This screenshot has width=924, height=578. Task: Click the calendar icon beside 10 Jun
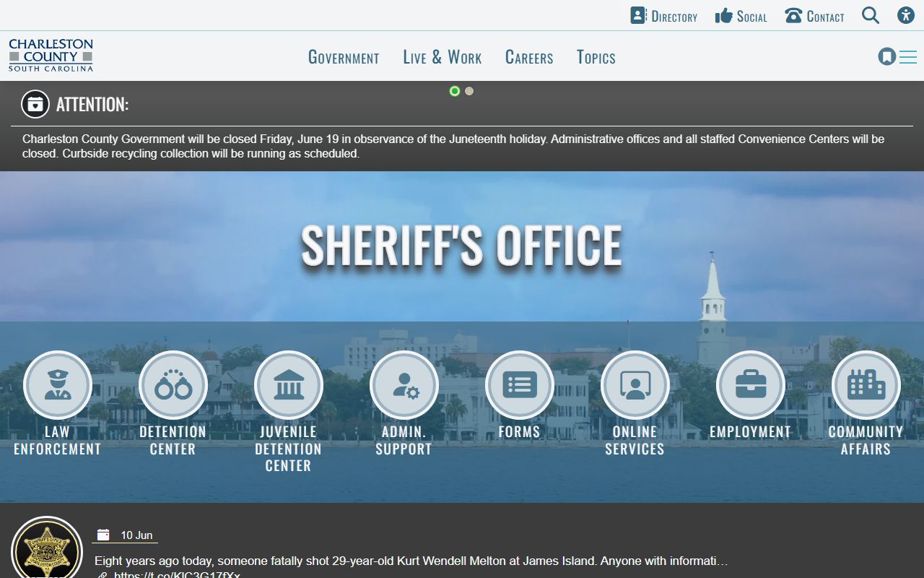(103, 535)
